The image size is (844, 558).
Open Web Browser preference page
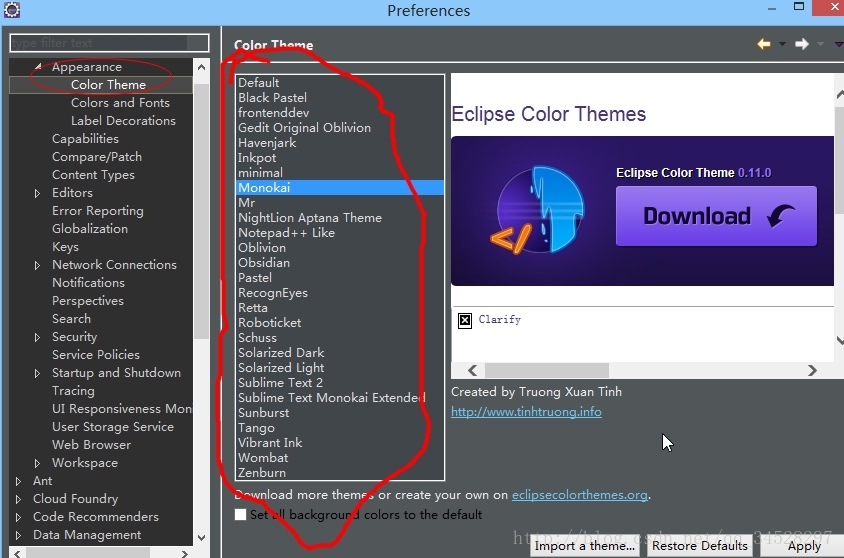[x=92, y=445]
